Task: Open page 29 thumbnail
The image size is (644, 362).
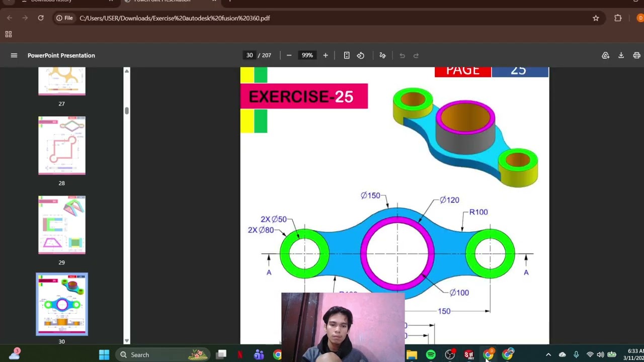Action: pos(62,225)
